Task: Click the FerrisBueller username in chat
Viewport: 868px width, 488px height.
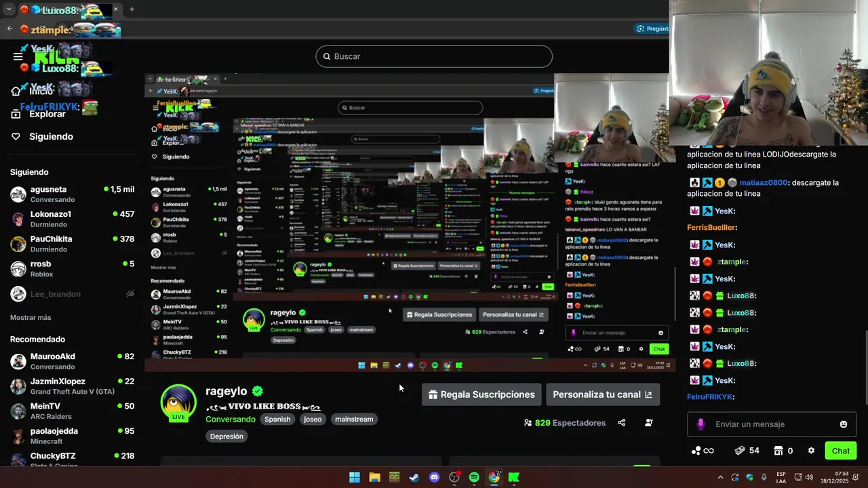Action: (711, 228)
